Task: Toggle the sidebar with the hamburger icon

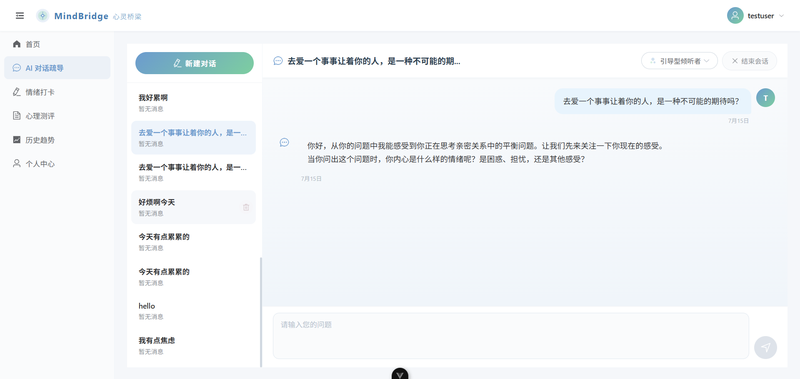Action: pyautogui.click(x=20, y=16)
